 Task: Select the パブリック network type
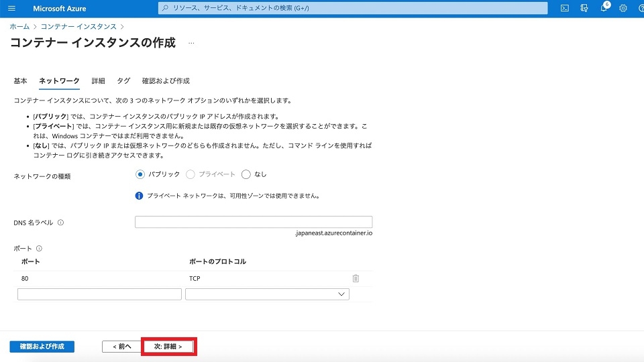140,174
